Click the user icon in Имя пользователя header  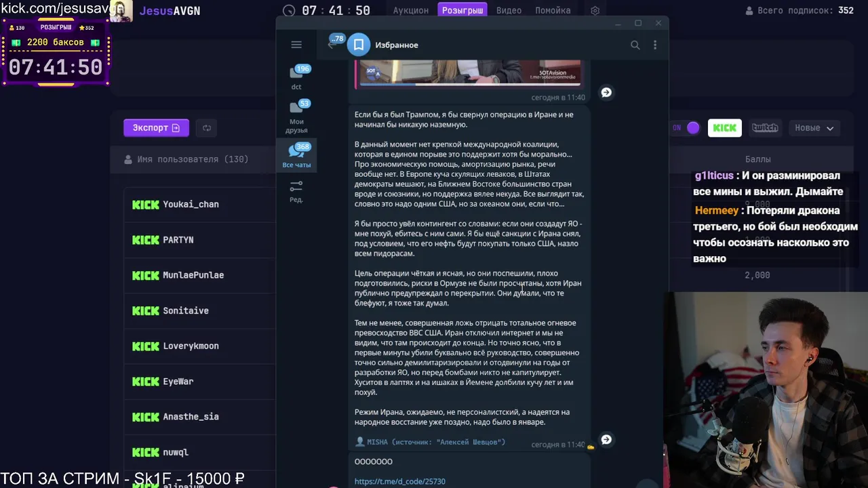128,159
